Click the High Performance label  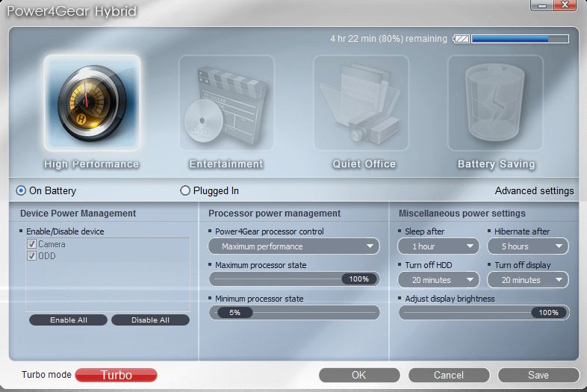pyautogui.click(x=92, y=164)
